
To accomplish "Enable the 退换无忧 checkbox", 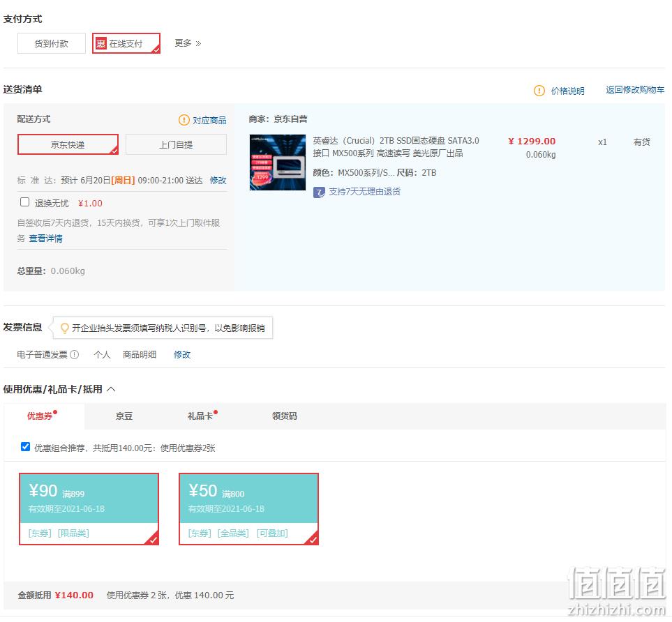I will (x=25, y=202).
